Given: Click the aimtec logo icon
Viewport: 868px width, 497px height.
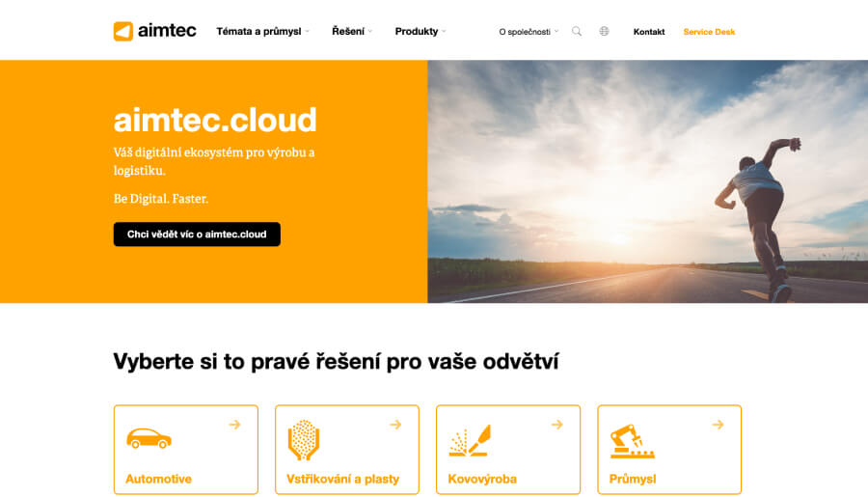Looking at the screenshot, I should tap(123, 32).
